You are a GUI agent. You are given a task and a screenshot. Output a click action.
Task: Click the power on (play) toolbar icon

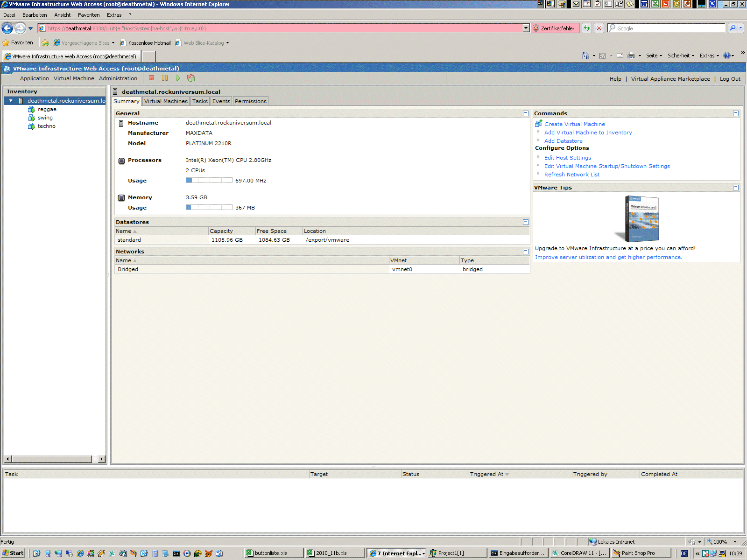click(x=178, y=78)
